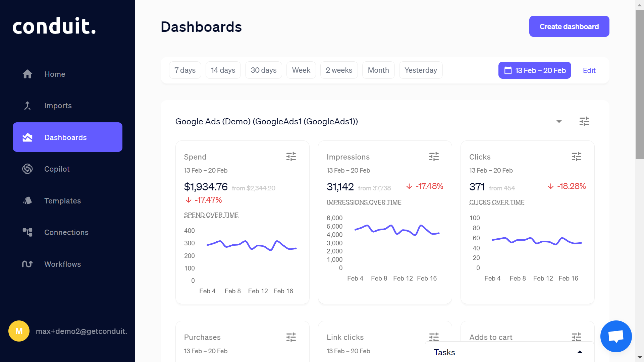Click the Home sidebar icon
The width and height of the screenshot is (644, 362).
tap(28, 74)
